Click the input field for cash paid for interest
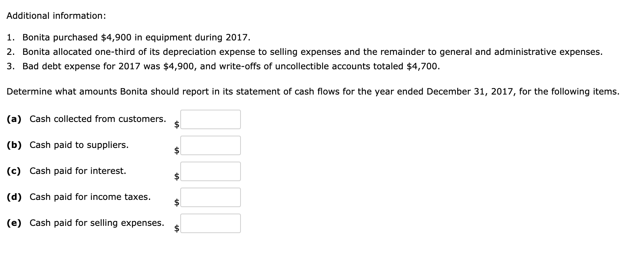Screen dimensions: 644x254 click(211, 171)
